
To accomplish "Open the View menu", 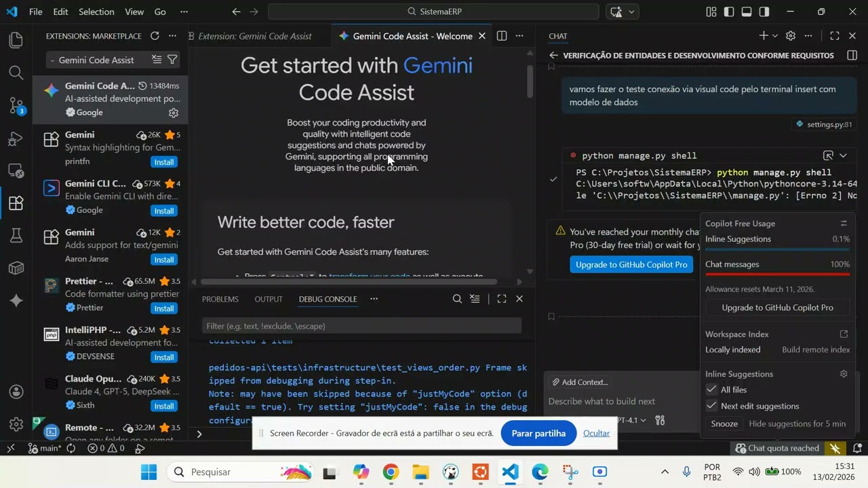I will coord(134,12).
